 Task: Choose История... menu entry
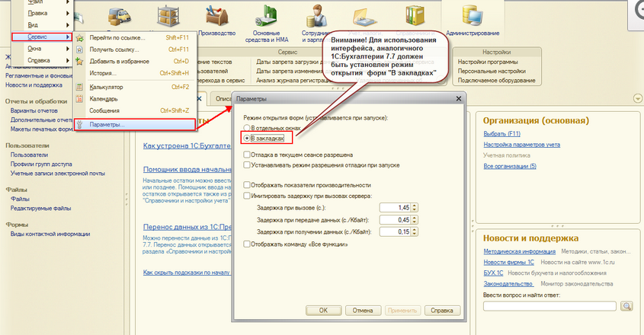[136, 73]
